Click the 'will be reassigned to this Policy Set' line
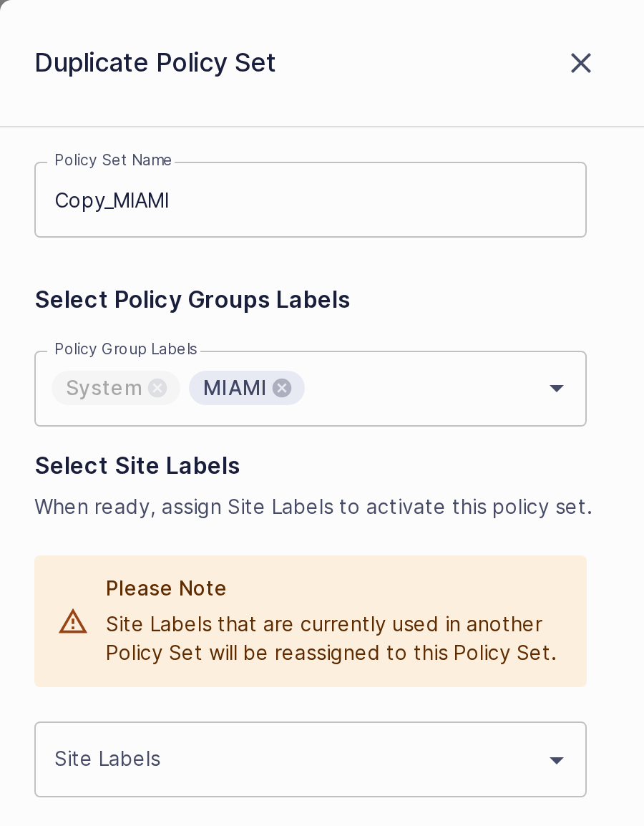 pyautogui.click(x=331, y=653)
